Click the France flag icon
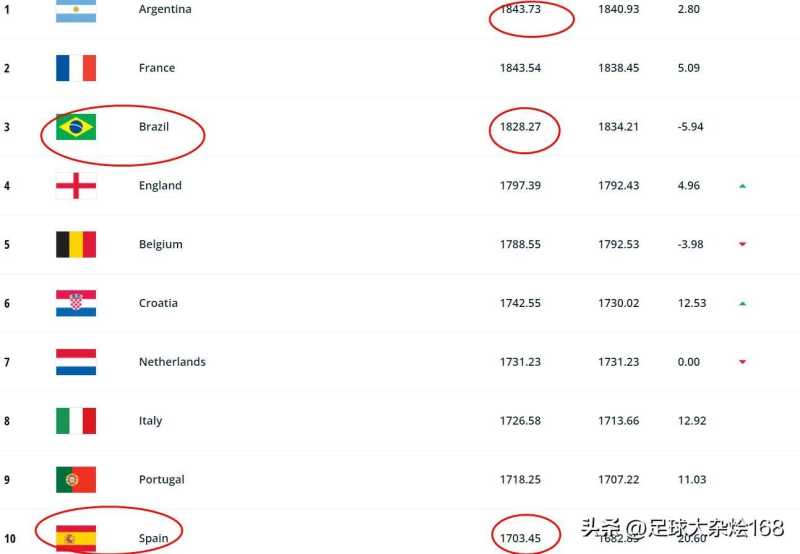The width and height of the screenshot is (800, 554). (x=76, y=68)
